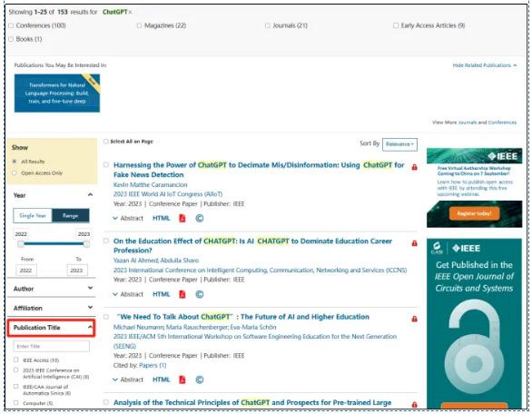The image size is (532, 414).
Task: Tick the Magazines (22) filter checkbox
Action: pyautogui.click(x=139, y=25)
